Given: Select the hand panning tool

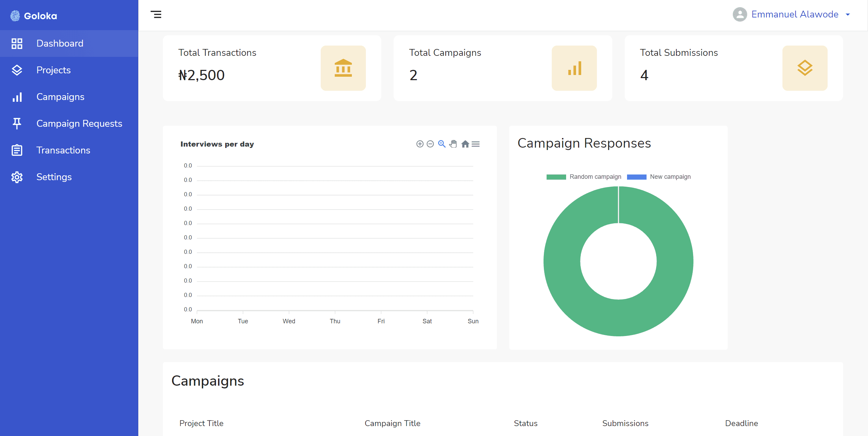Looking at the screenshot, I should point(453,144).
